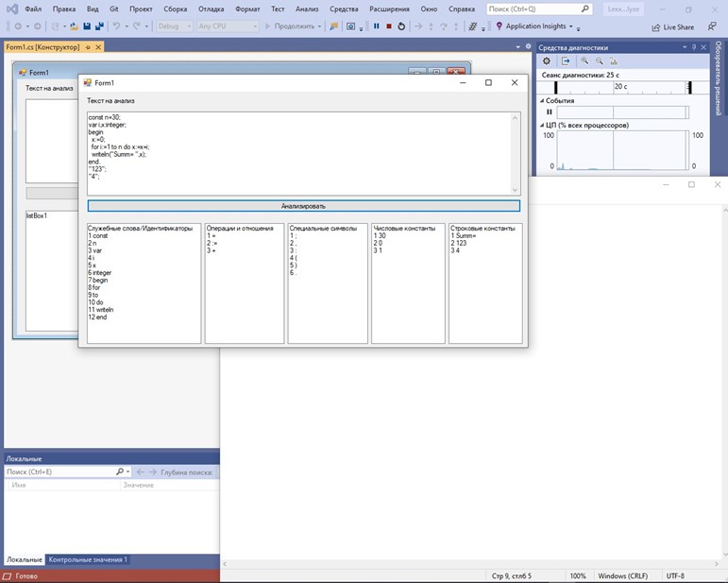This screenshot has height=583, width=728.
Task: Click the screenshot camera icon in the debug toolbar
Action: 351,26
